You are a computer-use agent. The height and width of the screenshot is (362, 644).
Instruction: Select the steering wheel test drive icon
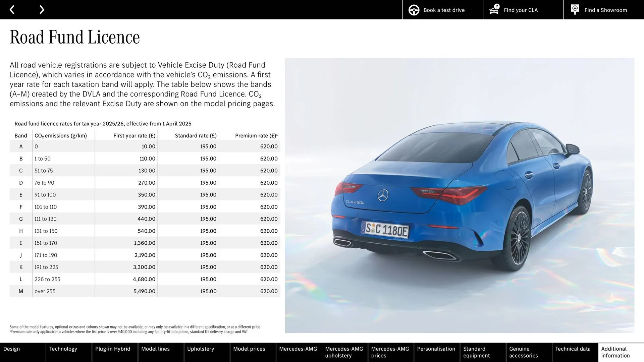click(414, 10)
